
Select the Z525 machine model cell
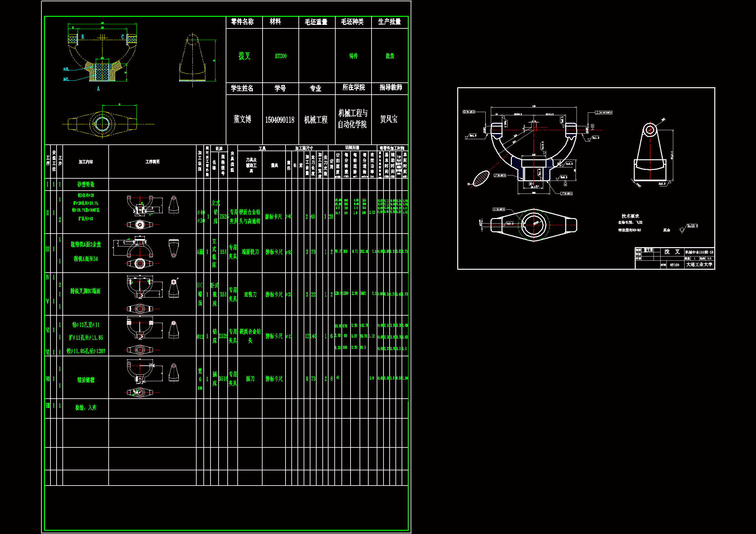pos(223,216)
